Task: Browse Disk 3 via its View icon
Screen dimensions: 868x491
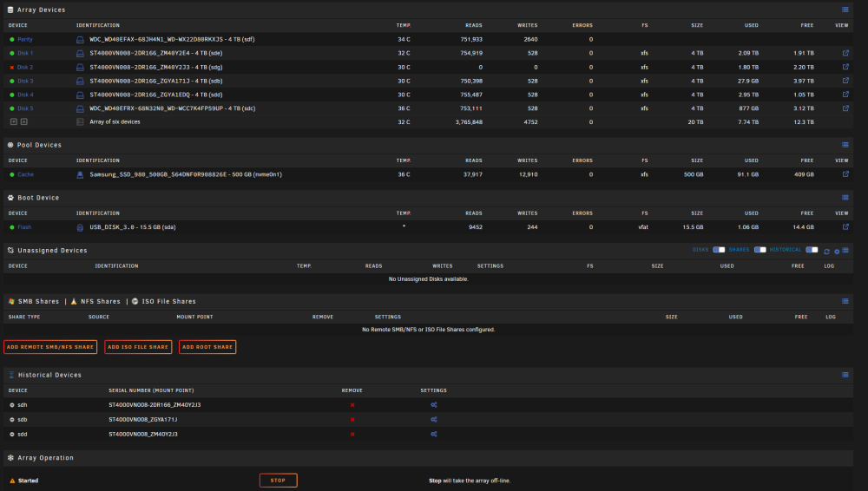Action: tap(845, 81)
